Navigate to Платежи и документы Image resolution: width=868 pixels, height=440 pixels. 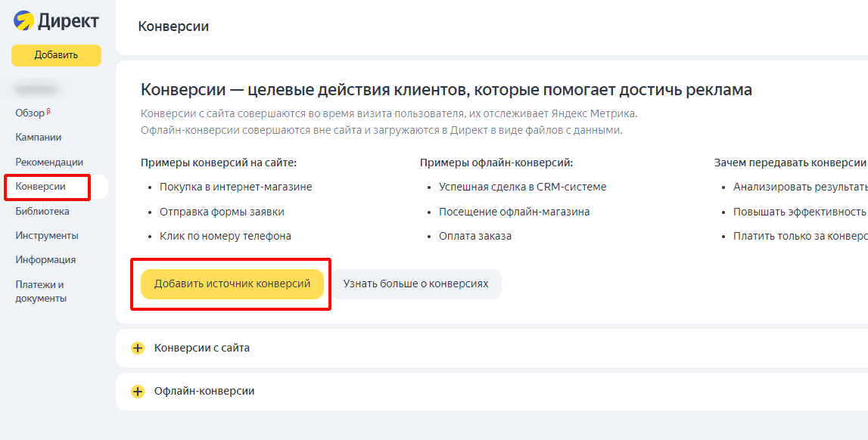click(x=40, y=292)
